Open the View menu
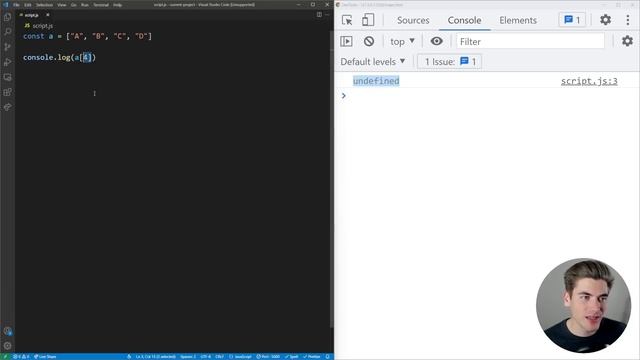The width and height of the screenshot is (640, 360). [x=62, y=5]
